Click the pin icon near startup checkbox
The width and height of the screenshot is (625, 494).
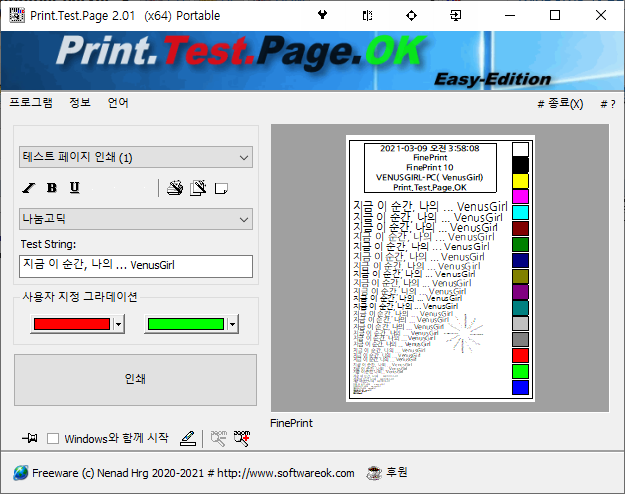point(30,439)
